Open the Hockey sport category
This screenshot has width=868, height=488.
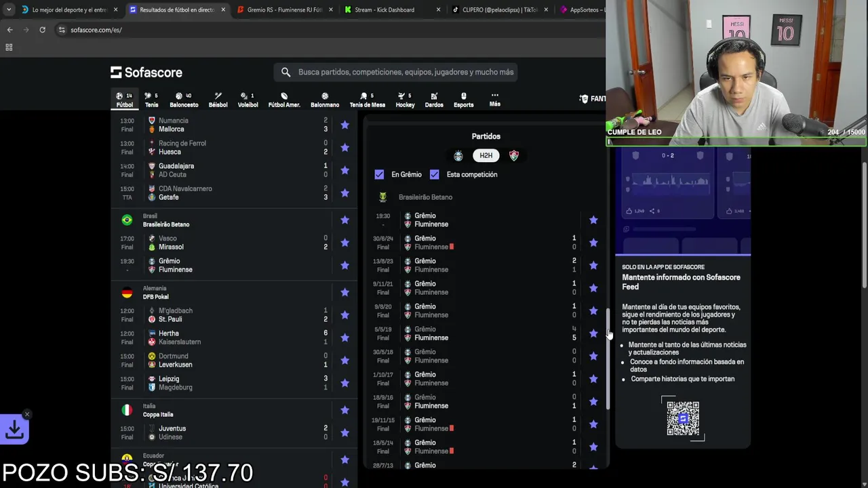pyautogui.click(x=405, y=100)
